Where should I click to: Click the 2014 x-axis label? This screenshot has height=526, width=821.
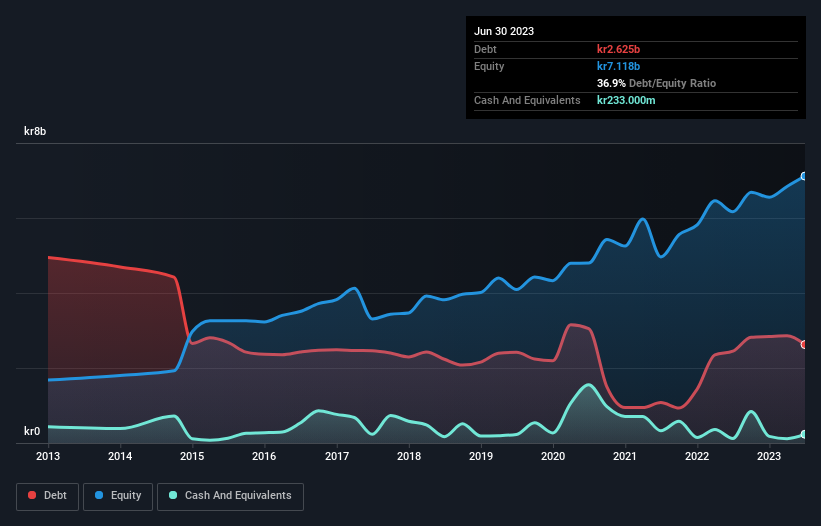point(120,456)
